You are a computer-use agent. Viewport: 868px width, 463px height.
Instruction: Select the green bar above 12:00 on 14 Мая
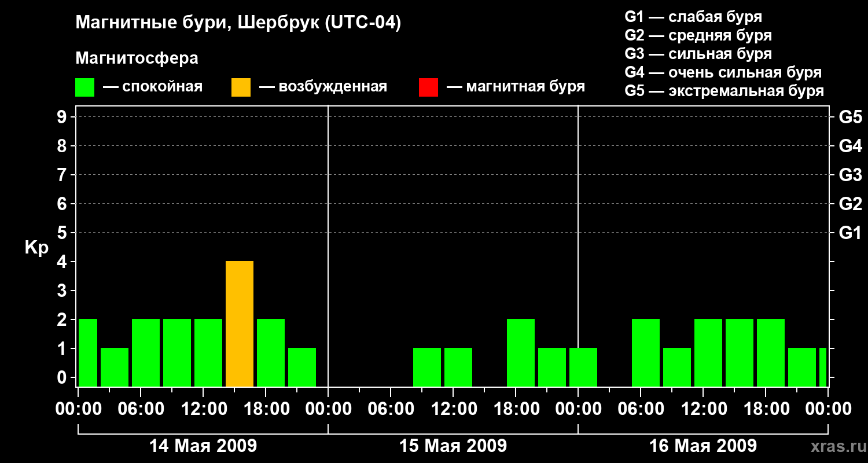[208, 352]
